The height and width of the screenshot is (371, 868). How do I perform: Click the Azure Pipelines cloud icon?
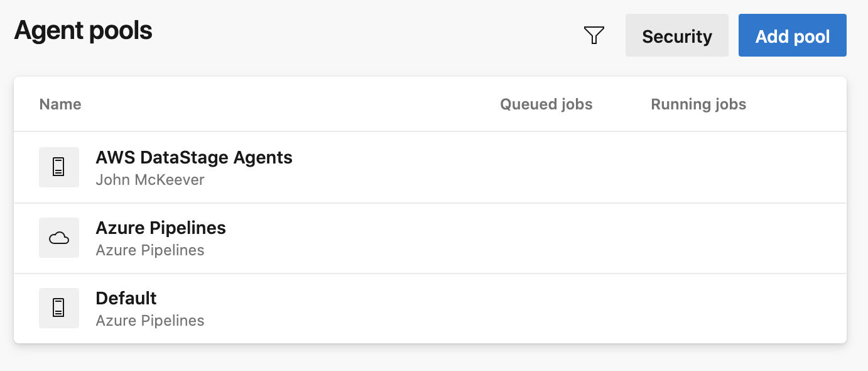pos(59,238)
